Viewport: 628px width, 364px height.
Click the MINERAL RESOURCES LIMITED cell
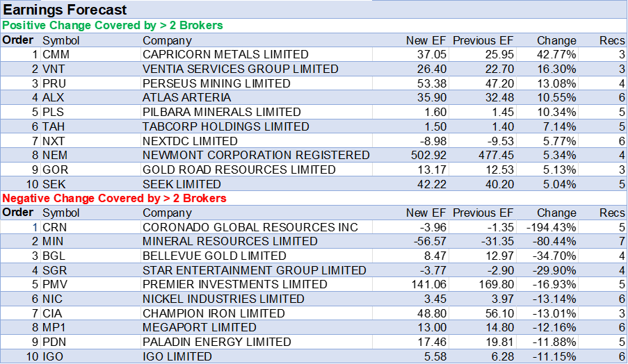click(x=230, y=242)
